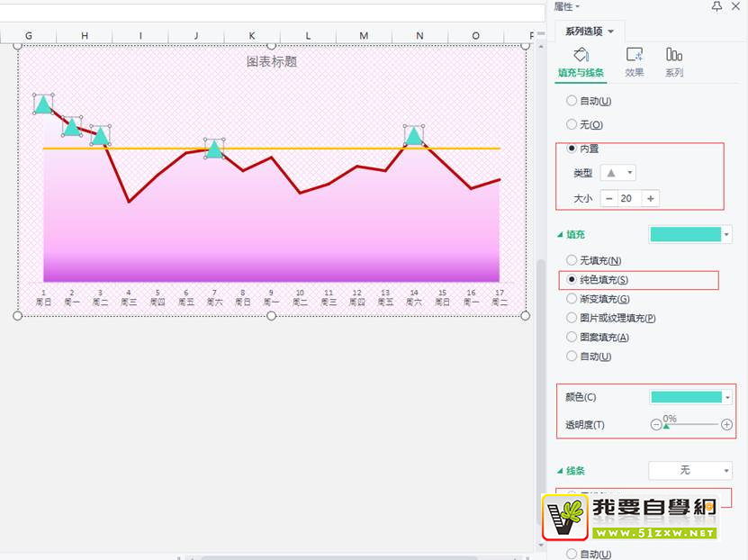
Task: Select the 无填充 no fill option
Action: [572, 260]
